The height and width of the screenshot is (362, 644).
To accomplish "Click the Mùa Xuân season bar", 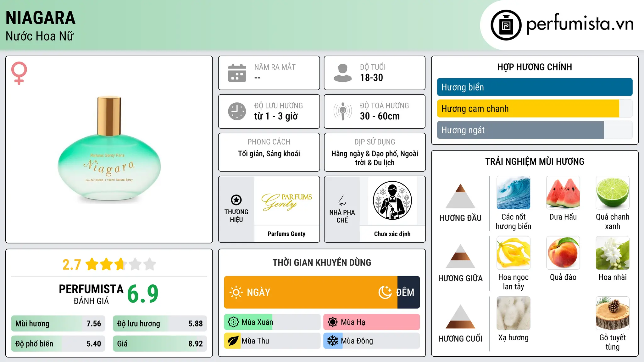I will point(272,322).
